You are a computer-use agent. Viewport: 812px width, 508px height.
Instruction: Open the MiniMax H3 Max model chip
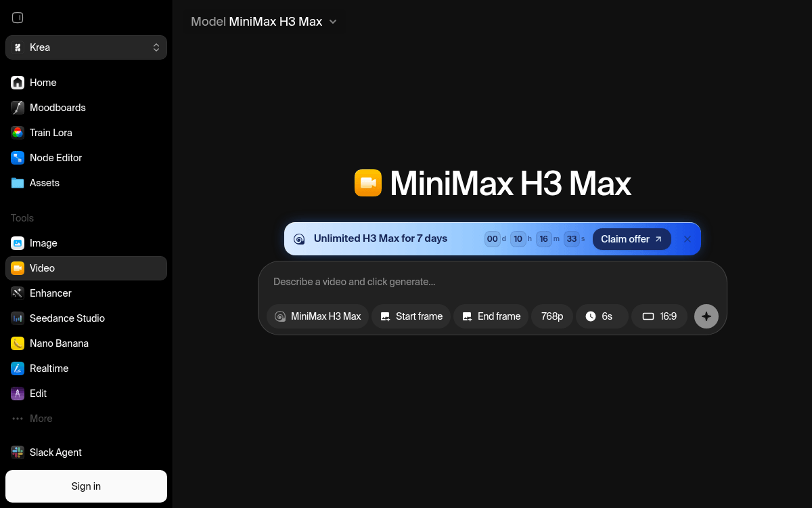[x=318, y=316]
